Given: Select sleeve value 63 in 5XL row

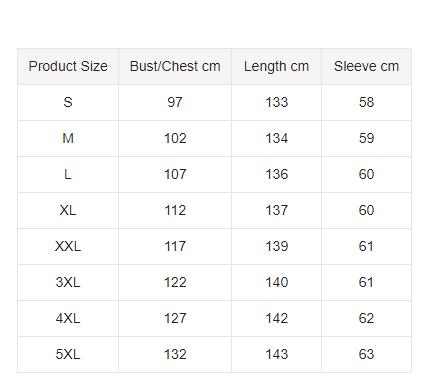Looking at the screenshot, I should [x=366, y=354].
